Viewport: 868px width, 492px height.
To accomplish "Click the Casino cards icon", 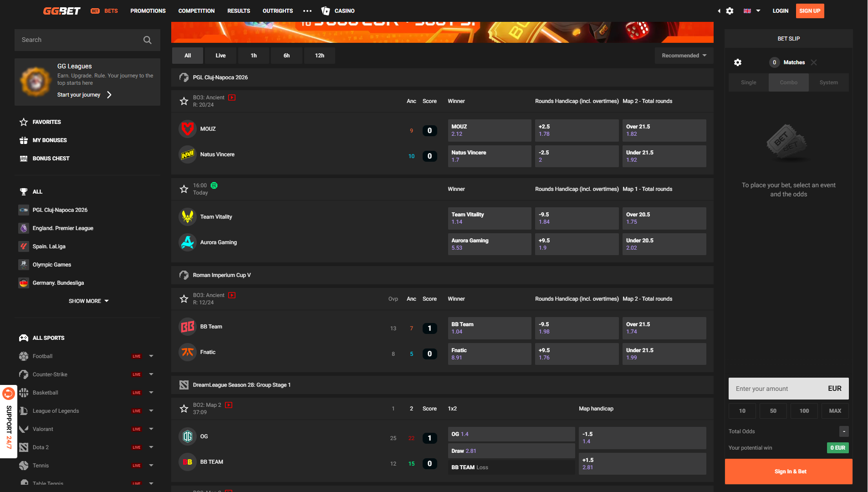I will tap(325, 11).
